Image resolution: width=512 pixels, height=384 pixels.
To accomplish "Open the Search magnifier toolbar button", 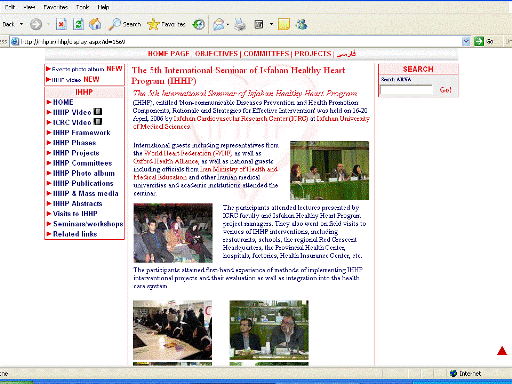I will pos(125,24).
